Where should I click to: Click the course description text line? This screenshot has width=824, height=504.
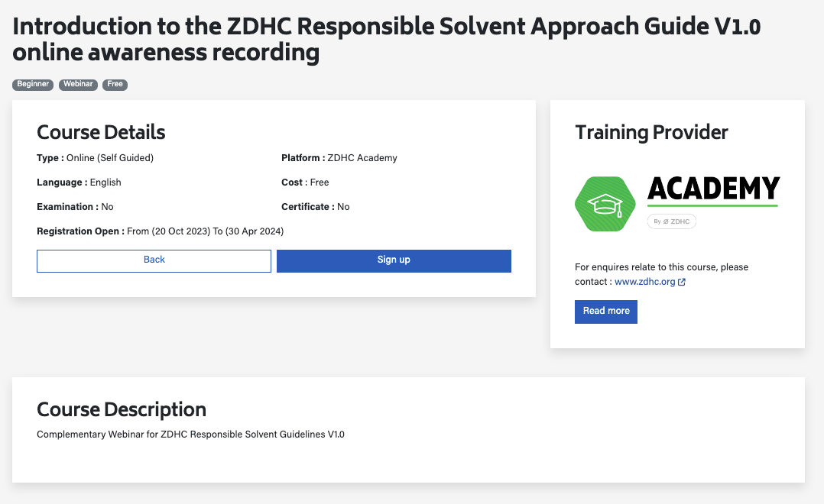click(191, 435)
